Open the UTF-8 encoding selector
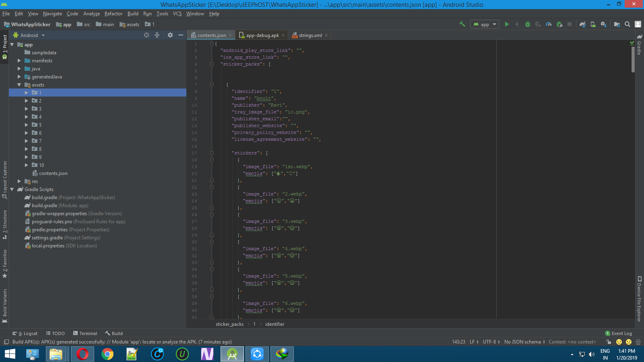The width and height of the screenshot is (644, 362). point(491,342)
